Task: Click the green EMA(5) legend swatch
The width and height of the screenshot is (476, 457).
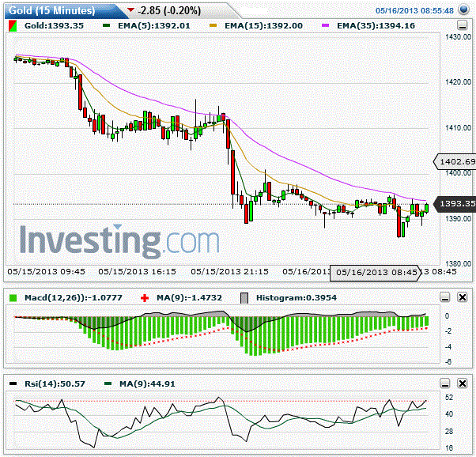Action: (106, 26)
